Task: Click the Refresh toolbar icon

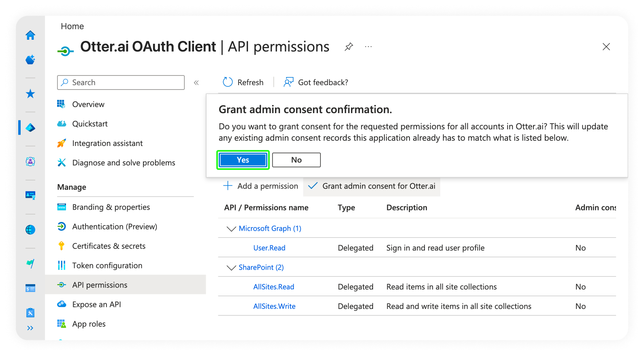Action: click(228, 82)
